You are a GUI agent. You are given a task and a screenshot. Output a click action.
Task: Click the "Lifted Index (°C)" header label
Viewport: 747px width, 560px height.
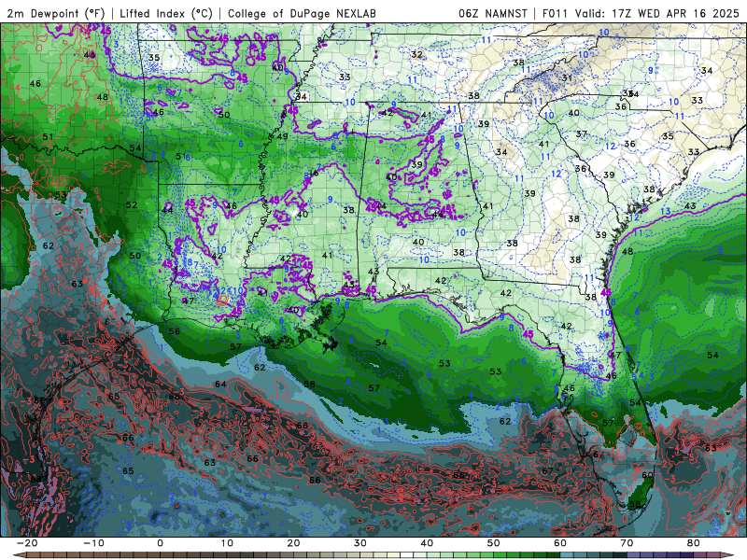coord(166,13)
